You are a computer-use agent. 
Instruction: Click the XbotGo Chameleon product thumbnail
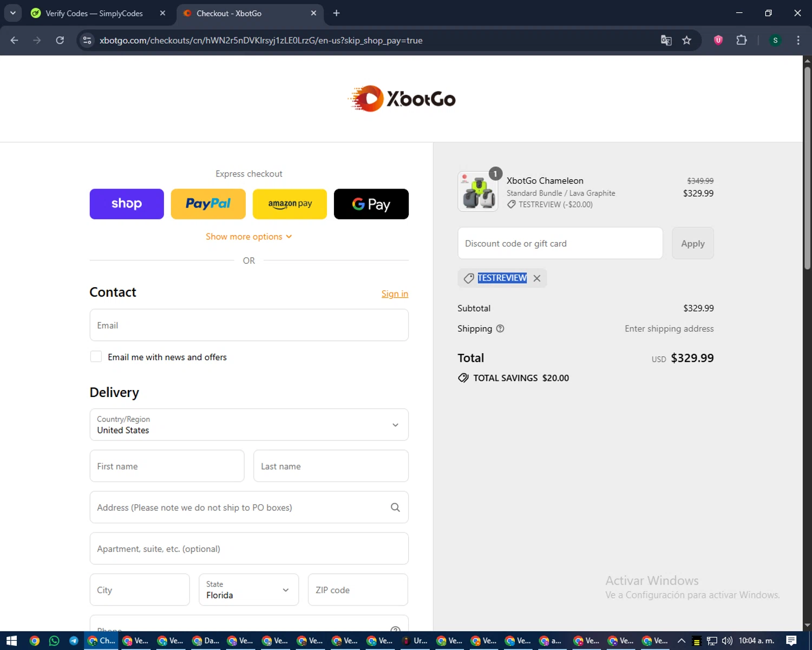click(x=478, y=192)
